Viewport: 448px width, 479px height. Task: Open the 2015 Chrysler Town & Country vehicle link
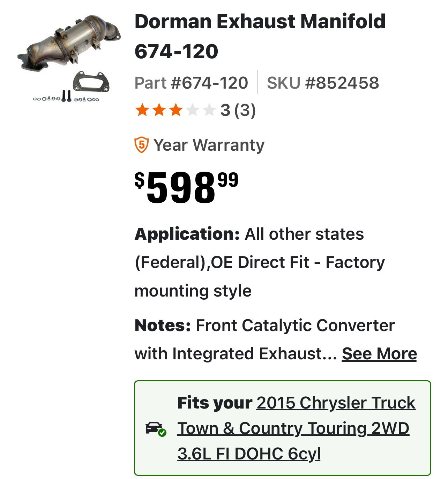tap(293, 428)
